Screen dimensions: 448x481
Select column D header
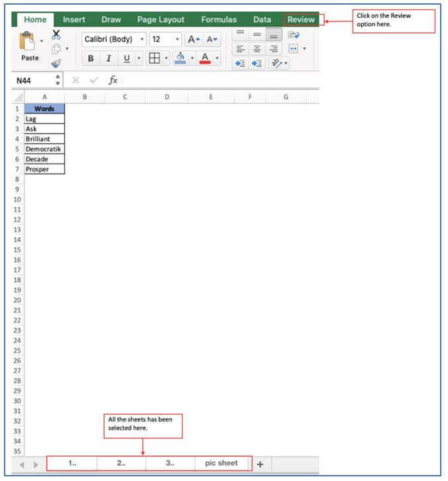click(166, 97)
